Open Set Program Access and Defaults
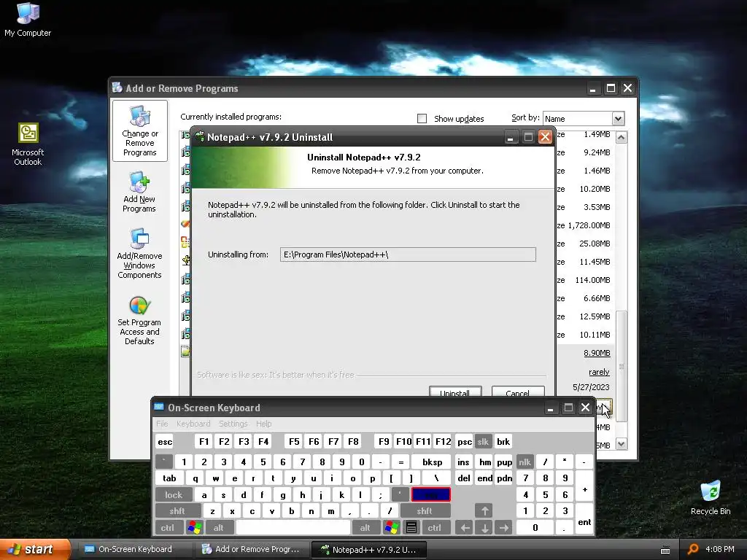The height and width of the screenshot is (560, 747). click(139, 319)
